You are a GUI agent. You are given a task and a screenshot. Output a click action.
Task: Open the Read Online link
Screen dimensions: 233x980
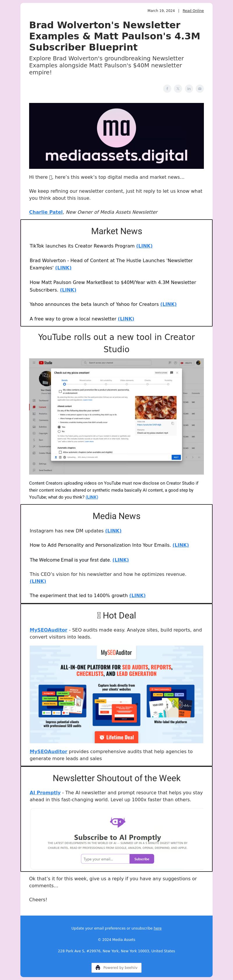[x=193, y=11]
